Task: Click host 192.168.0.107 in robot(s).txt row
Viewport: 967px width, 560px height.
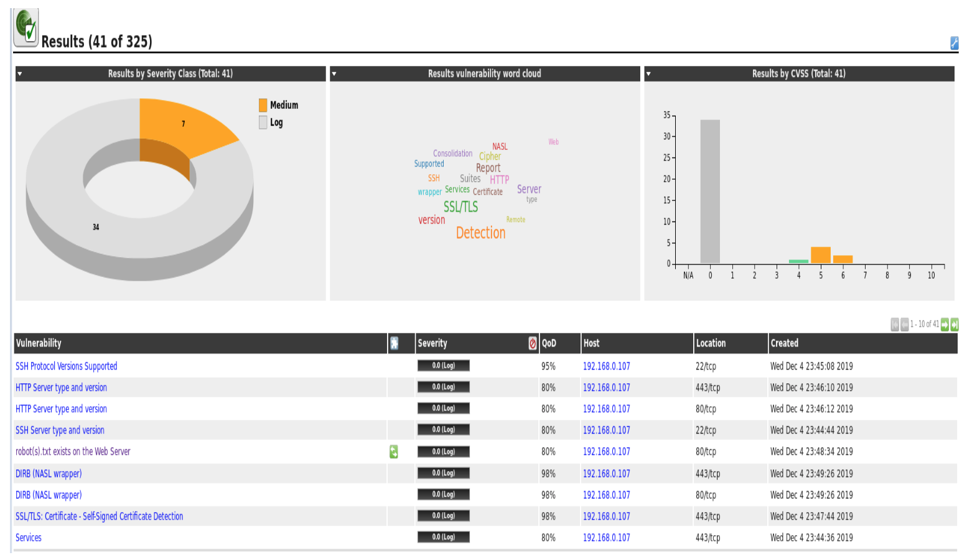Action: 606,451
